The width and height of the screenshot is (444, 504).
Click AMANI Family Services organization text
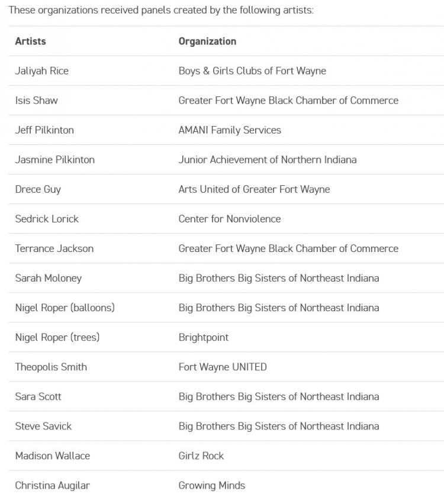230,130
